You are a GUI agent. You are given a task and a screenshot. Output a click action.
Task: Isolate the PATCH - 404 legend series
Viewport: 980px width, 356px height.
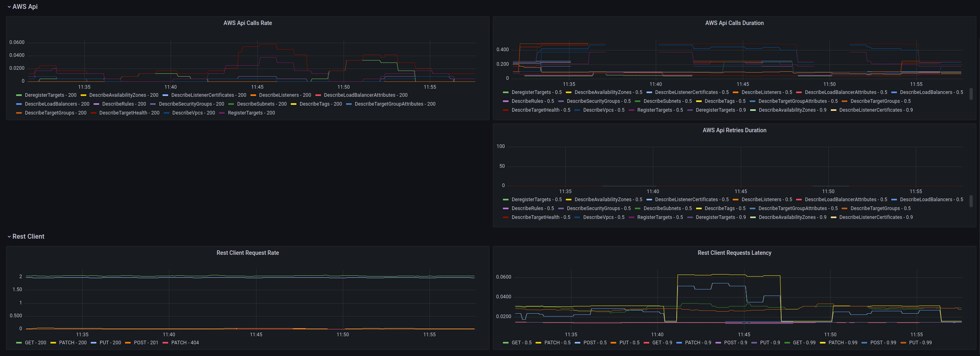[185, 343]
